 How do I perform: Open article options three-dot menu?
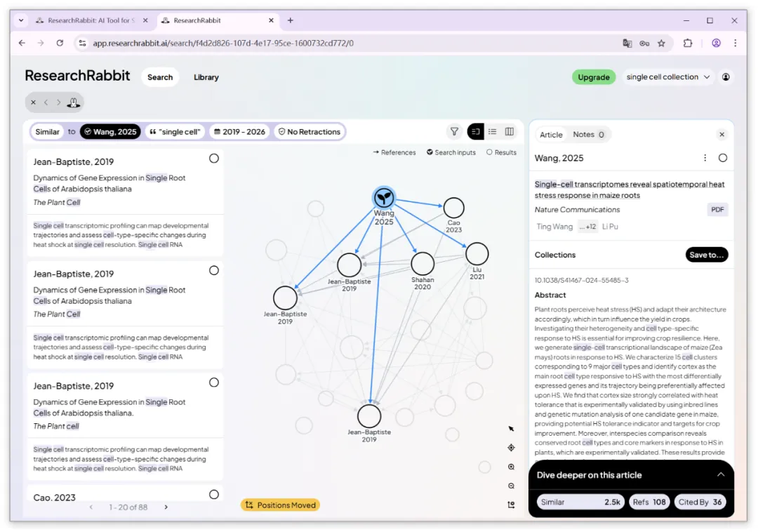click(705, 158)
